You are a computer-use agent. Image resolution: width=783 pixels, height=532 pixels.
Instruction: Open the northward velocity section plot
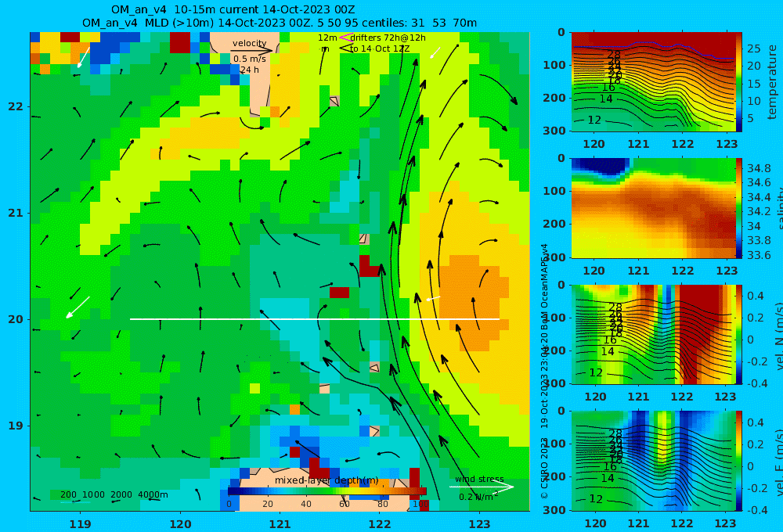(653, 334)
